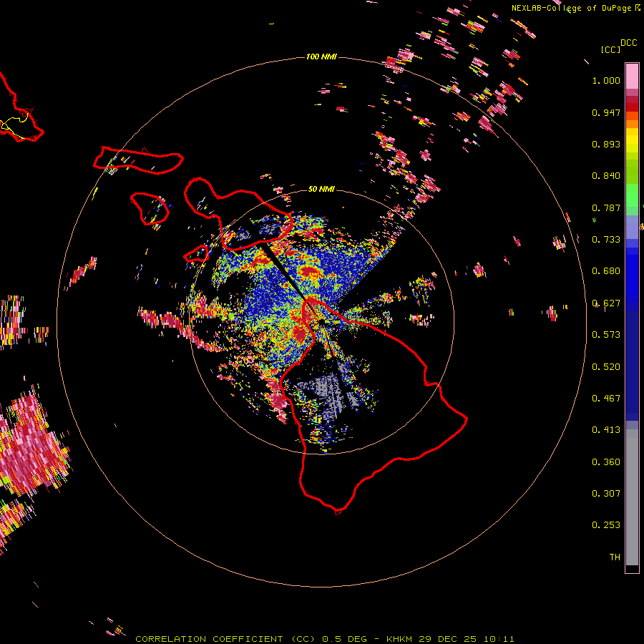Click the 0.733 color scale value
This screenshot has width=644, height=644.
point(606,240)
